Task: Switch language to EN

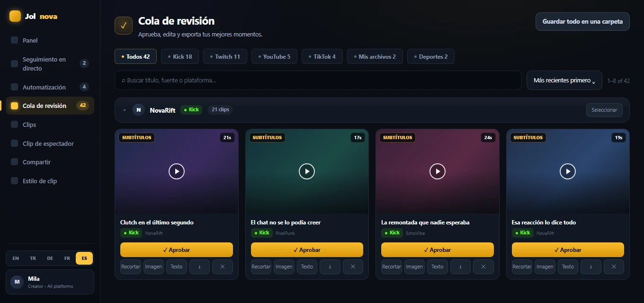Action: [16, 258]
